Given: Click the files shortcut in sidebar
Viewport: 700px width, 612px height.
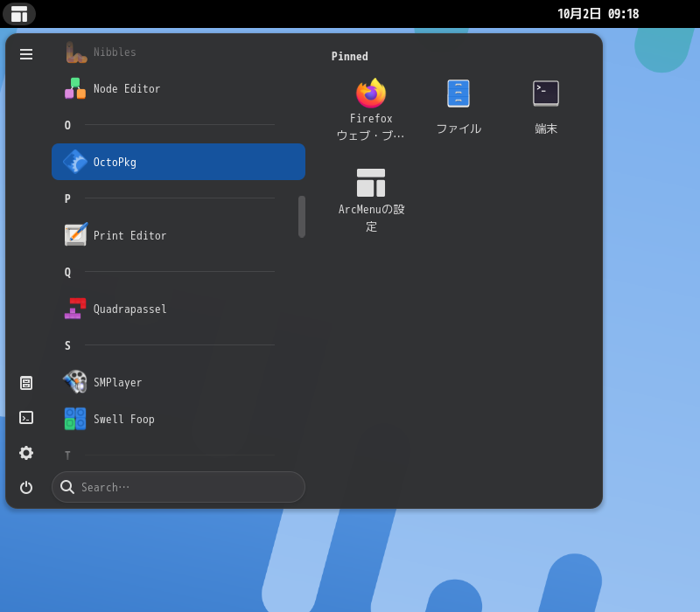Looking at the screenshot, I should [x=26, y=383].
